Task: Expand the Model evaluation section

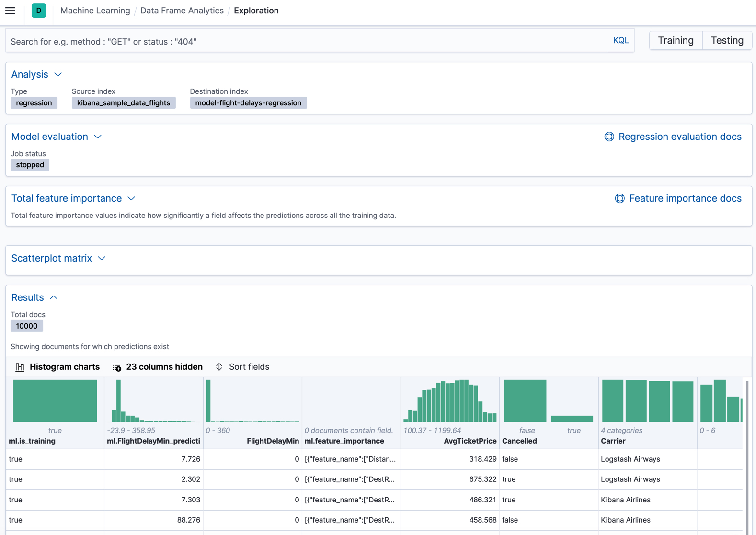Action: pos(98,137)
